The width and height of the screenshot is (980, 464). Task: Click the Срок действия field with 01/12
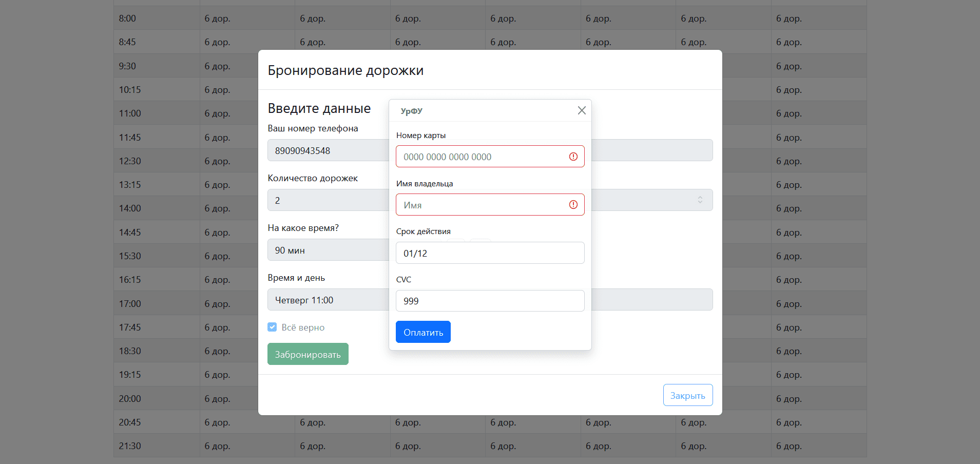490,253
